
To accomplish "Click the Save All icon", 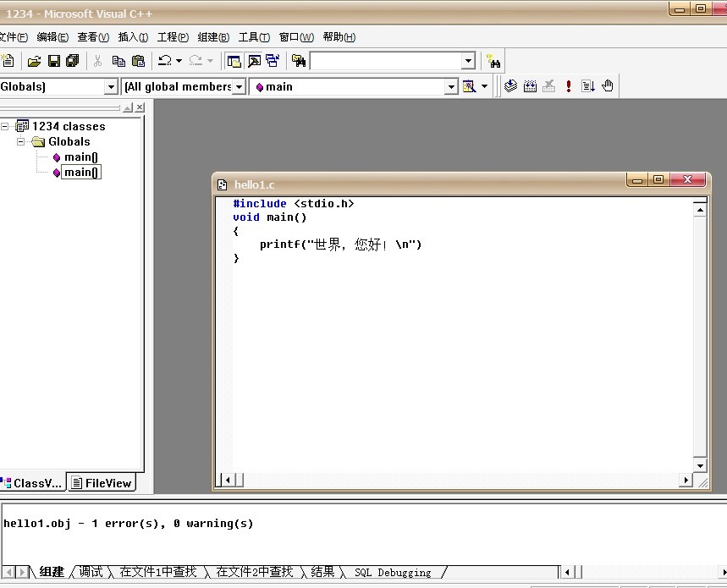I will pos(73,61).
